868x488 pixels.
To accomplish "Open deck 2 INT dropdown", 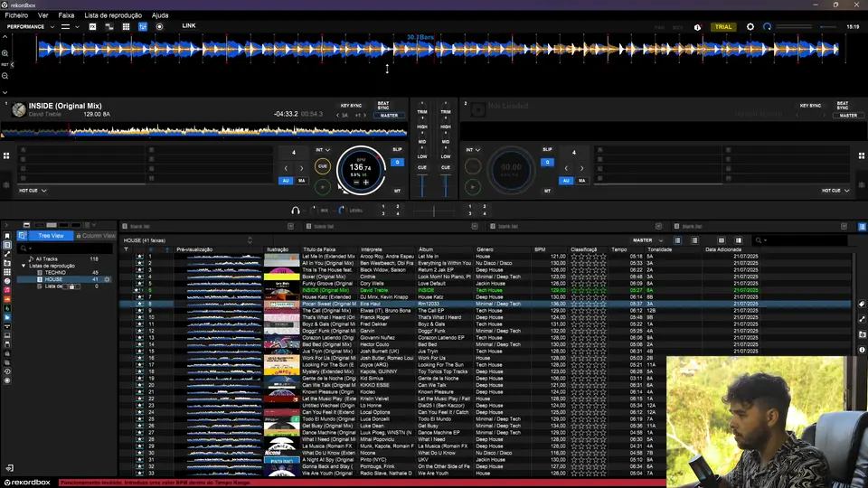I will coord(473,150).
